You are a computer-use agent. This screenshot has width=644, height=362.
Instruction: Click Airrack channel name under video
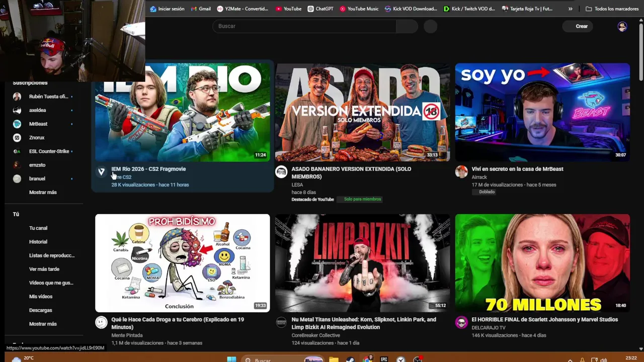click(479, 177)
